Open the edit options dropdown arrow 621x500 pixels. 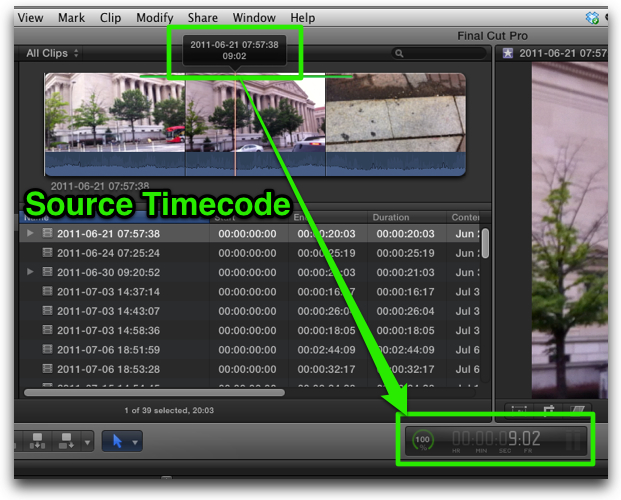pyautogui.click(x=87, y=442)
